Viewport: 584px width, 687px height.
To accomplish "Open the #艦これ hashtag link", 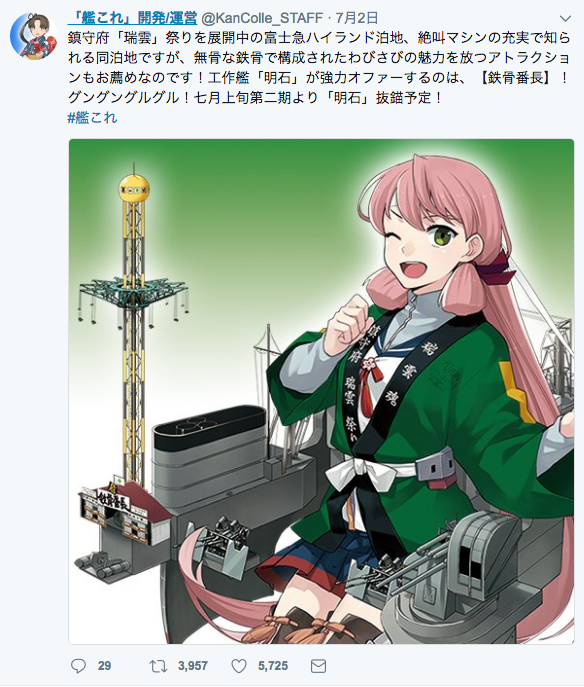I will 92,117.
